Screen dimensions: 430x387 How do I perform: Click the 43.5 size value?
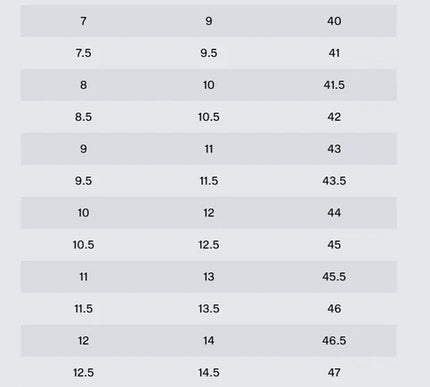(334, 181)
